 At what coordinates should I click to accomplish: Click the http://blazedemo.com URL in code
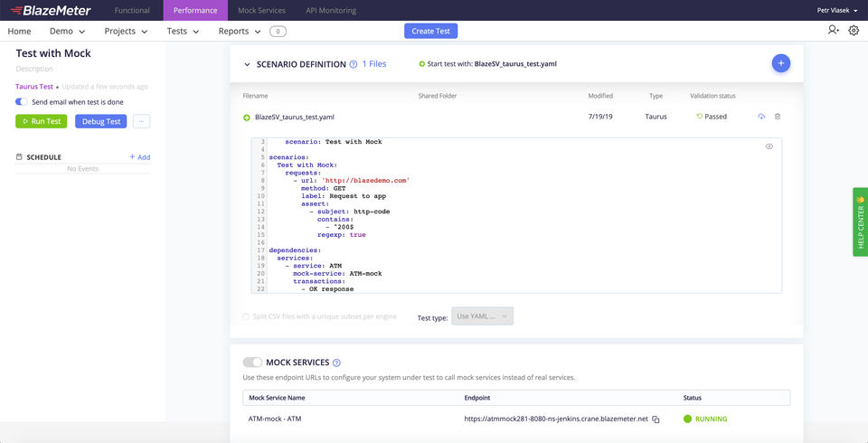coord(365,181)
